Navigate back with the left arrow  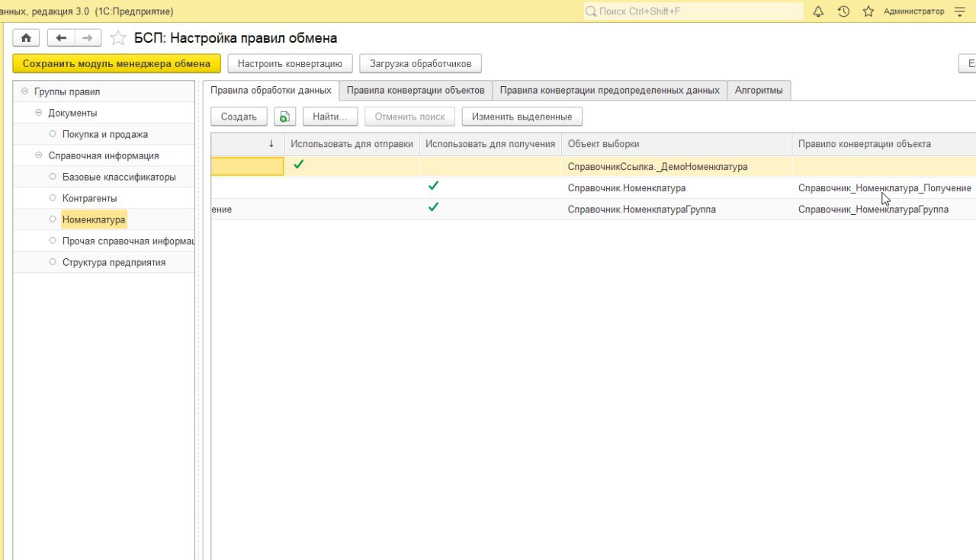tap(61, 38)
